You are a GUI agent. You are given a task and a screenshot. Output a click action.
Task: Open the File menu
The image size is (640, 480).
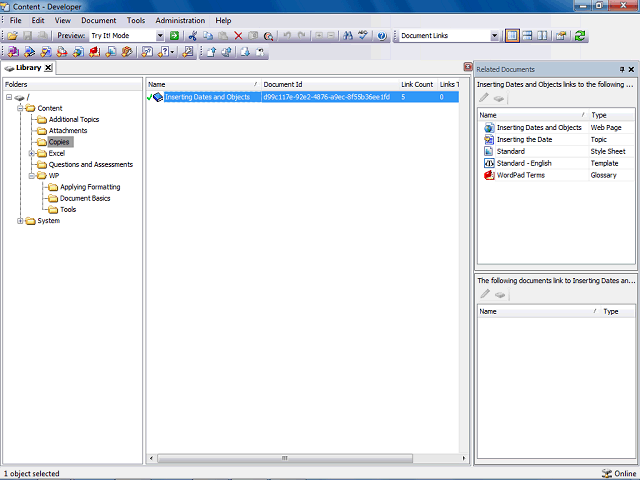(16, 20)
